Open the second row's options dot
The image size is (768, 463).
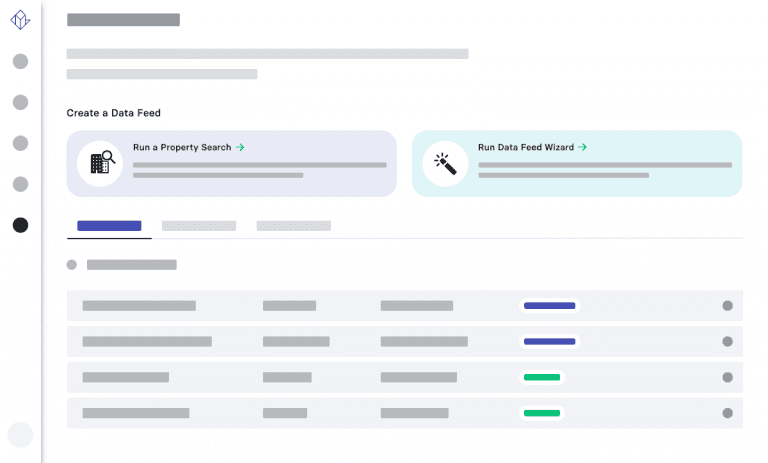[x=727, y=342]
